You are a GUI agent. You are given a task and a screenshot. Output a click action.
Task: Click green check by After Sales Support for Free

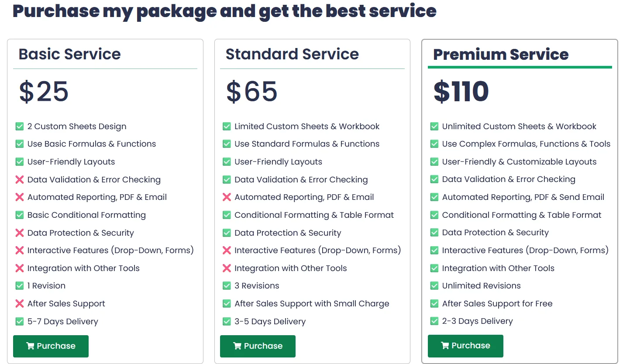[x=434, y=304]
